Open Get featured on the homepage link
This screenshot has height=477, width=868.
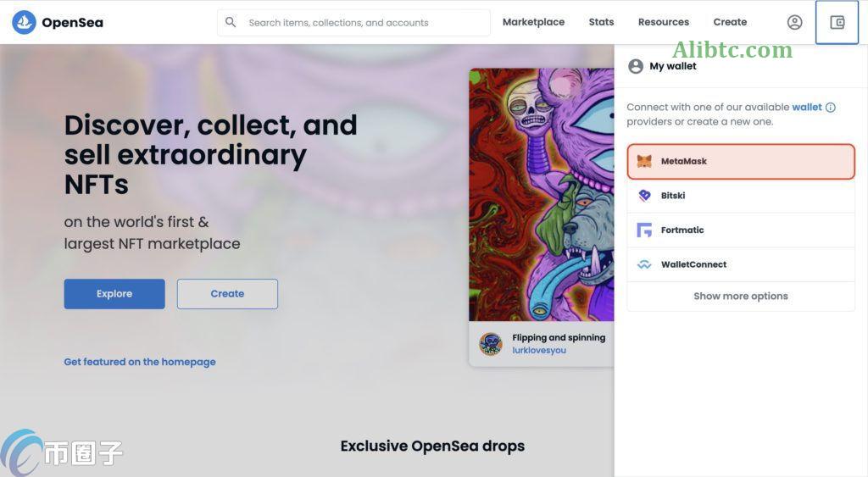[x=140, y=362]
